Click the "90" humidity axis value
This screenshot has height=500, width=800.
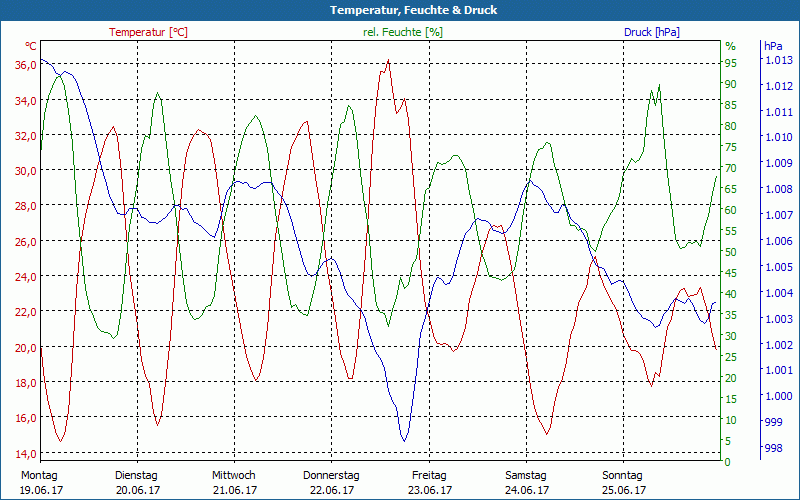click(x=731, y=85)
